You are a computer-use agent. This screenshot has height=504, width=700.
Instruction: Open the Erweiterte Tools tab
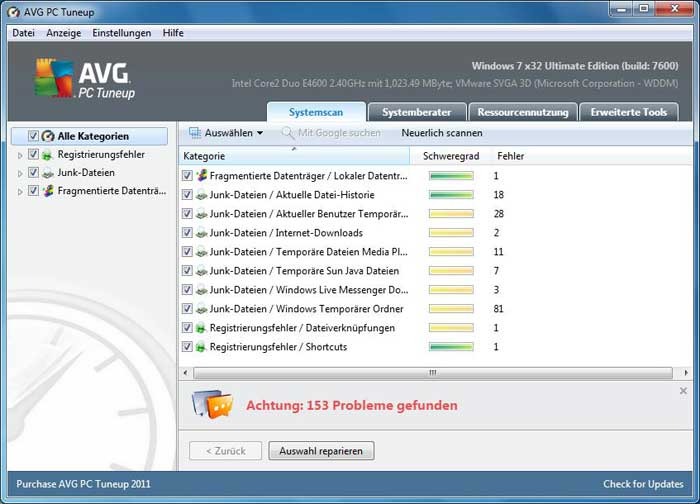pyautogui.click(x=629, y=112)
